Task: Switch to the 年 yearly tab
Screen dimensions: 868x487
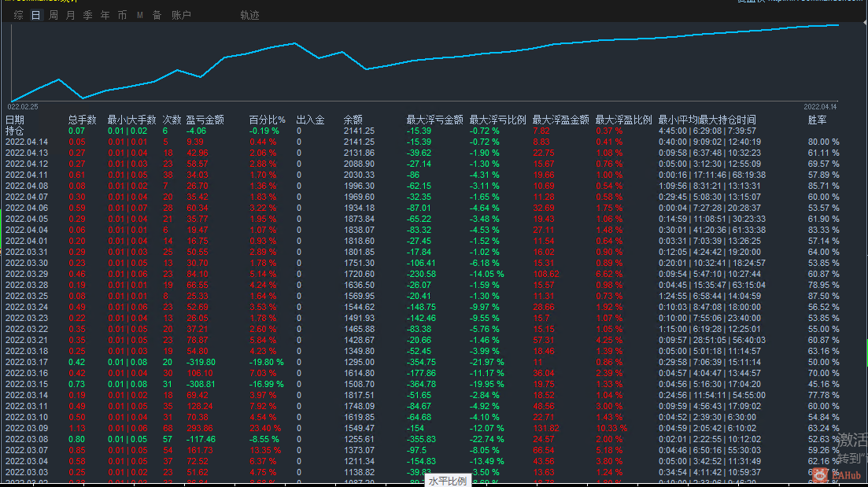Action: pos(105,15)
